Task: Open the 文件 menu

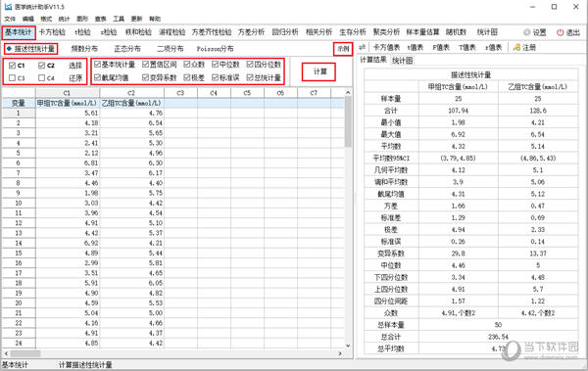Action: (x=10, y=19)
